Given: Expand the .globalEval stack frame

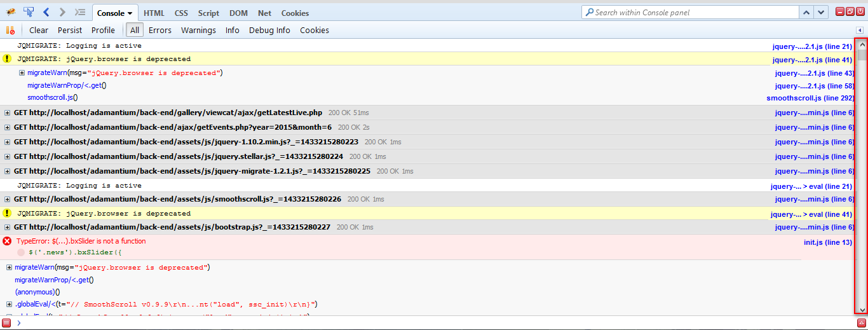Looking at the screenshot, I should [10, 304].
